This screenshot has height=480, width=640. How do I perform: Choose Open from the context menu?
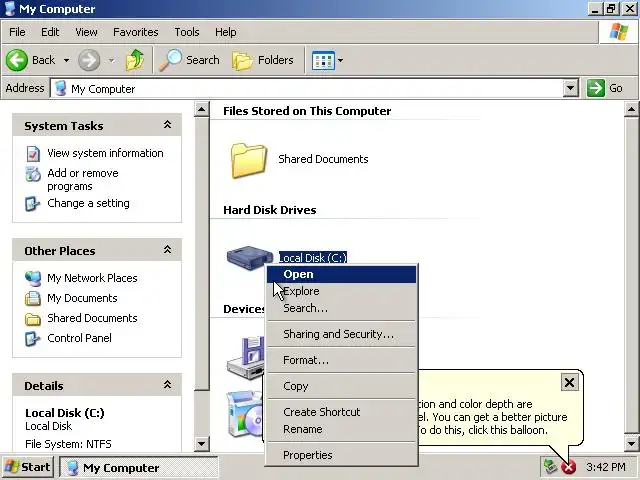click(341, 274)
